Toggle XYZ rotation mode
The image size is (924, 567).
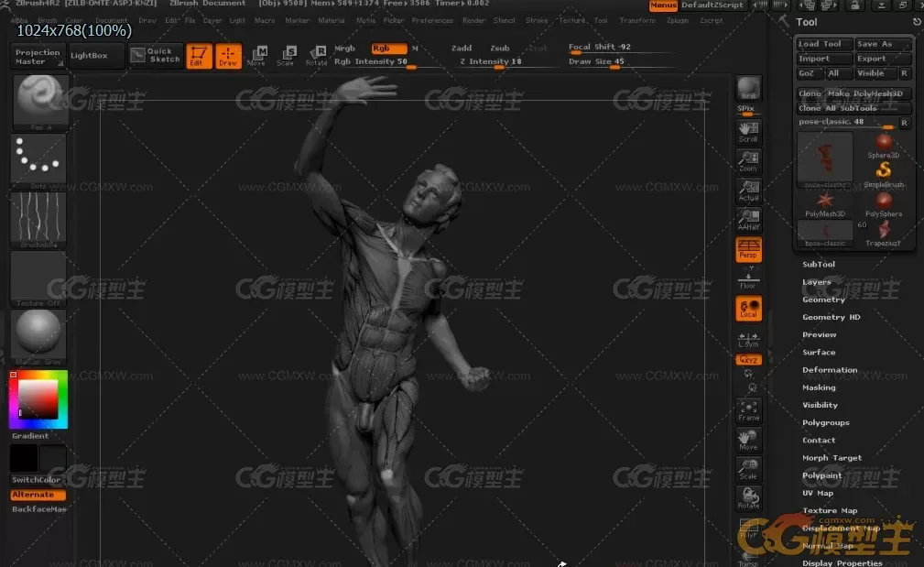(749, 360)
